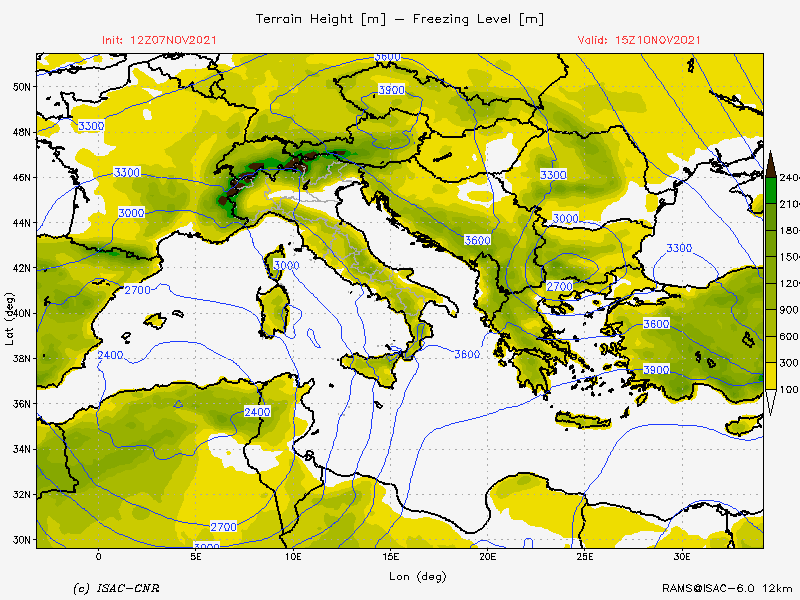Viewport: 800px width, 600px height.
Task: Click the colorbar tick label next to 300
Action: click(x=789, y=363)
